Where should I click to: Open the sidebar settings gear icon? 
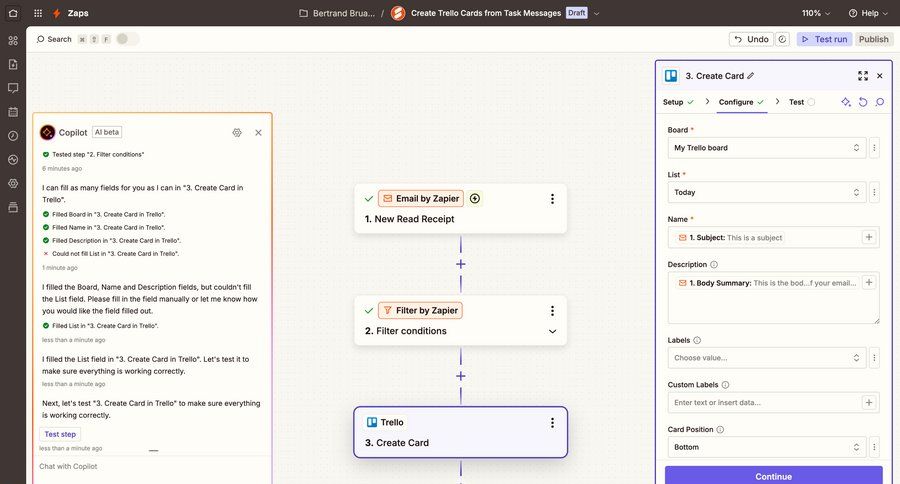click(13, 183)
